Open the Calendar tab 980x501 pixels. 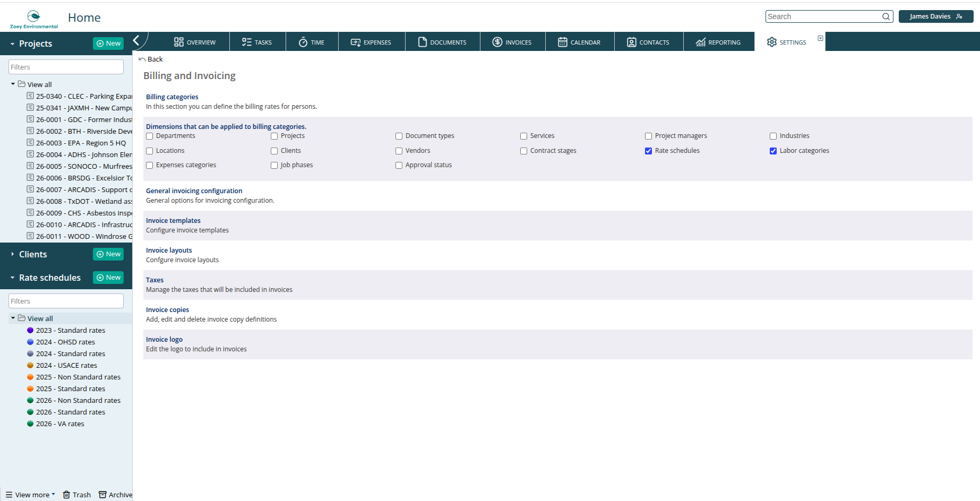[x=579, y=42]
